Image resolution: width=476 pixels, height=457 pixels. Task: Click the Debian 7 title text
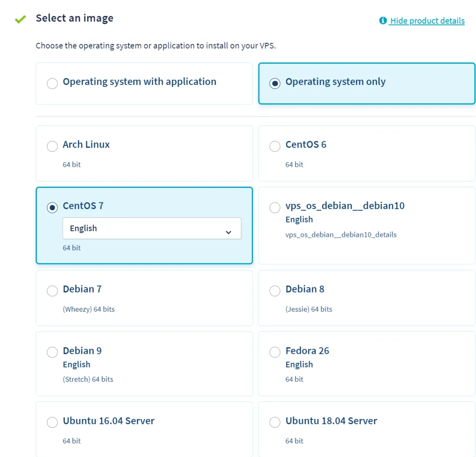(82, 289)
